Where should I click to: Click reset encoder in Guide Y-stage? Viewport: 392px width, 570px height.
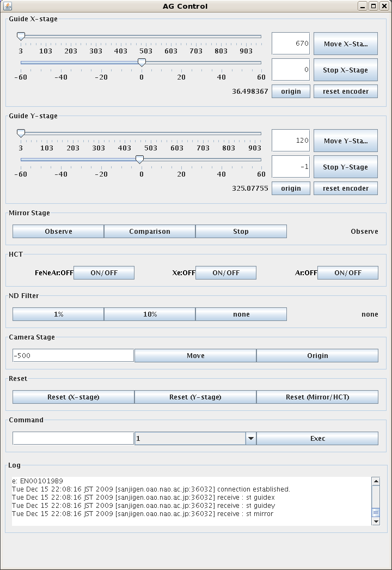point(346,189)
